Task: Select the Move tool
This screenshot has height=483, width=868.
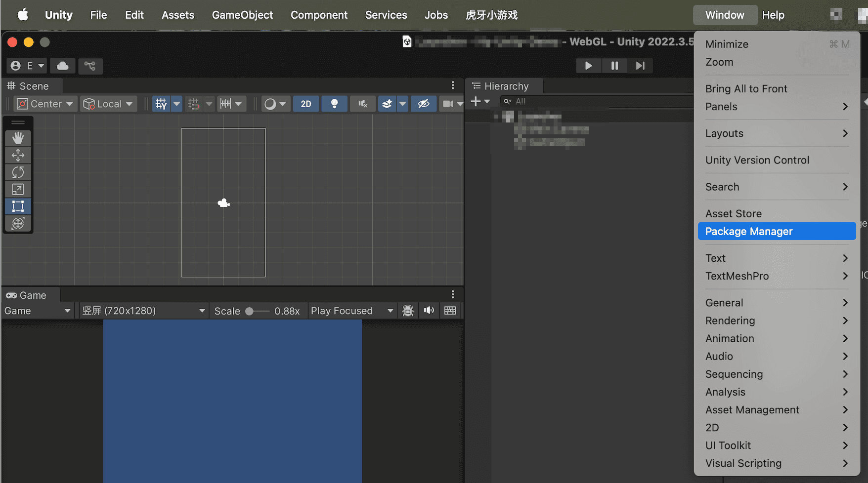Action: point(18,155)
